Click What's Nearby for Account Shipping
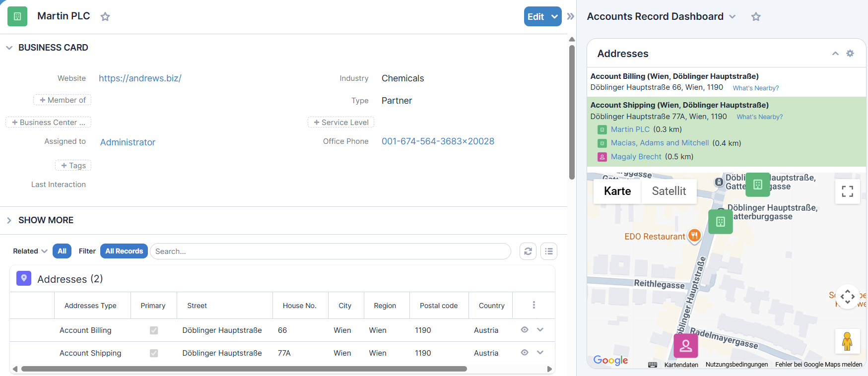The image size is (868, 376). coord(760,117)
